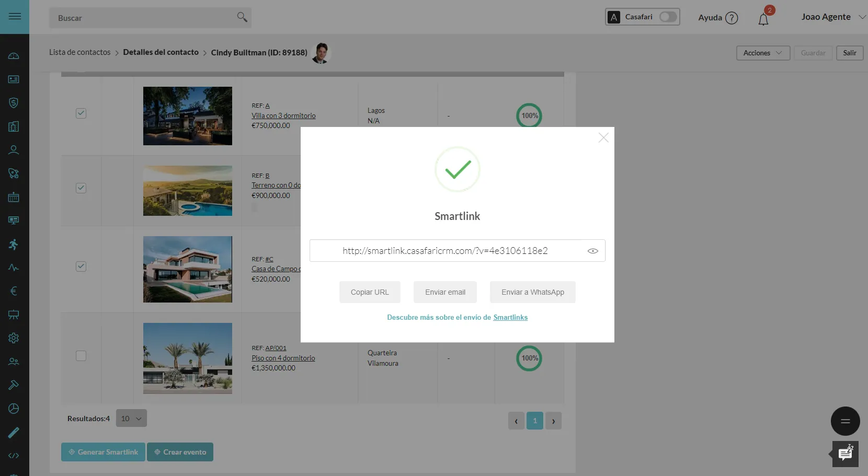Image resolution: width=868 pixels, height=476 pixels.
Task: Open the Terreno landscape pool thumbnail
Action: (x=188, y=191)
